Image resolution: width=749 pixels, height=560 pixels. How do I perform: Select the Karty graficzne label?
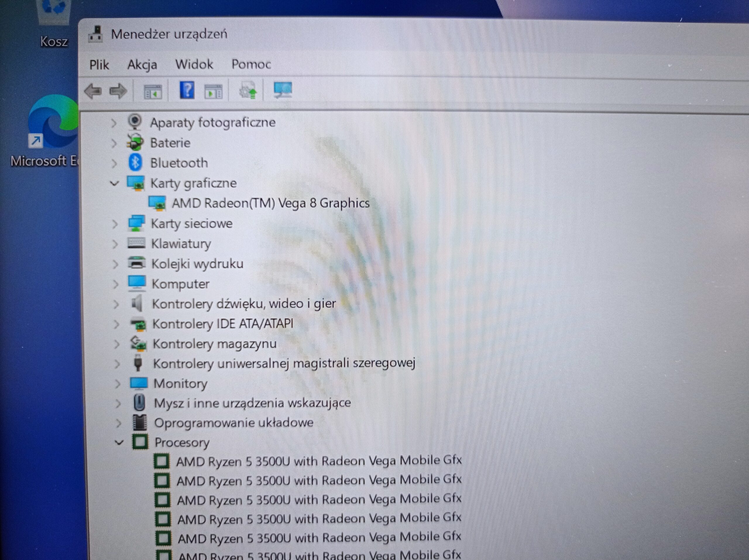[x=193, y=183]
